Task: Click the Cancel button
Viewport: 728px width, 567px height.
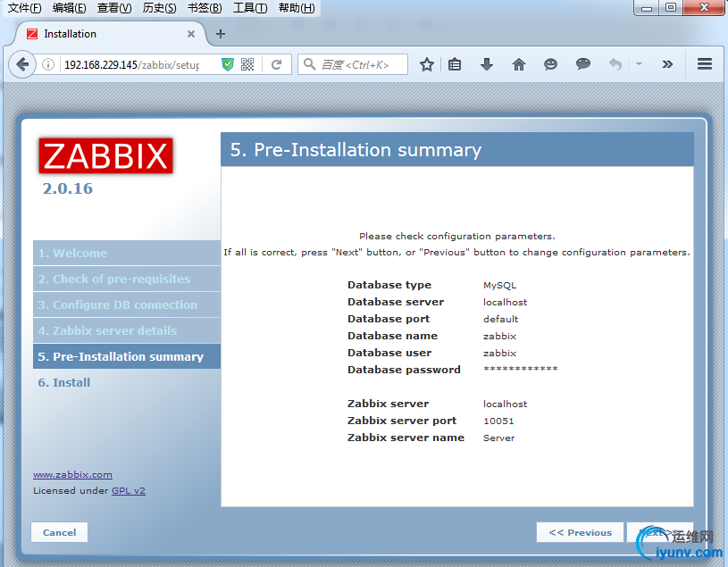Action: [60, 532]
